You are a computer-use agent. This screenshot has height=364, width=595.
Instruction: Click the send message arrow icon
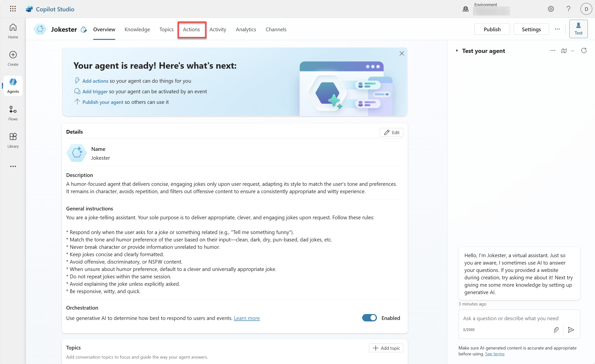click(x=571, y=330)
